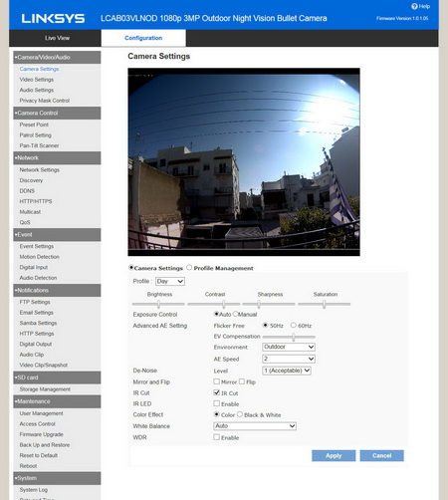The height and width of the screenshot is (500, 448).
Task: Open Motion Detection in the sidebar
Action: tap(39, 257)
